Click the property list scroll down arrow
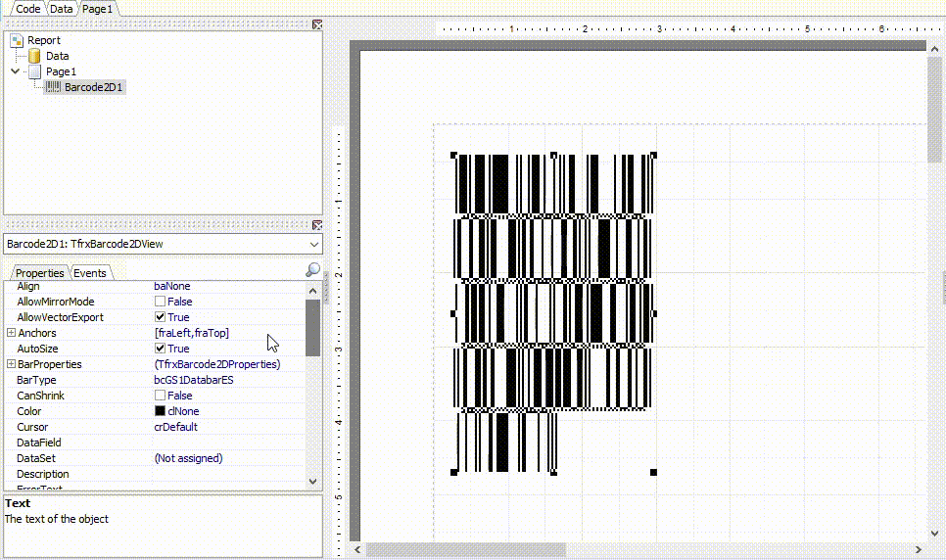This screenshot has width=946, height=560. pos(312,481)
